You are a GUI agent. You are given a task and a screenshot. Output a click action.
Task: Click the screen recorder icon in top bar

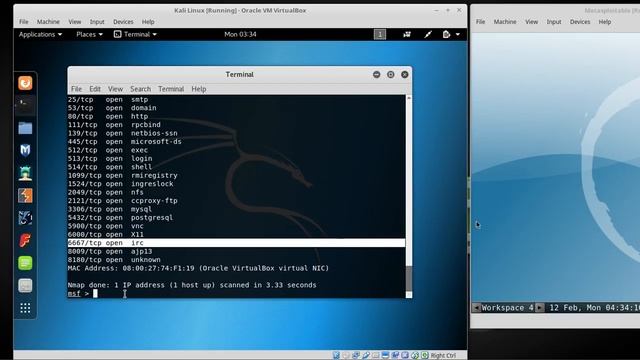pos(407,34)
